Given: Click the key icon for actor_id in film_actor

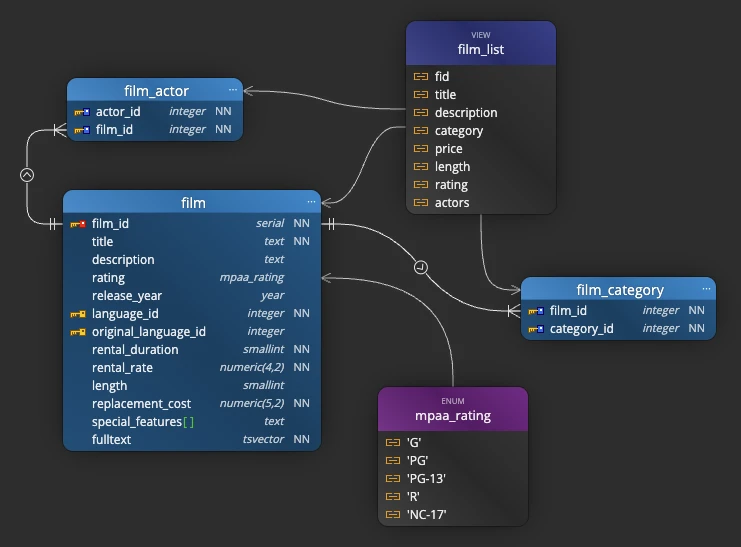Looking at the screenshot, I should tap(82, 112).
